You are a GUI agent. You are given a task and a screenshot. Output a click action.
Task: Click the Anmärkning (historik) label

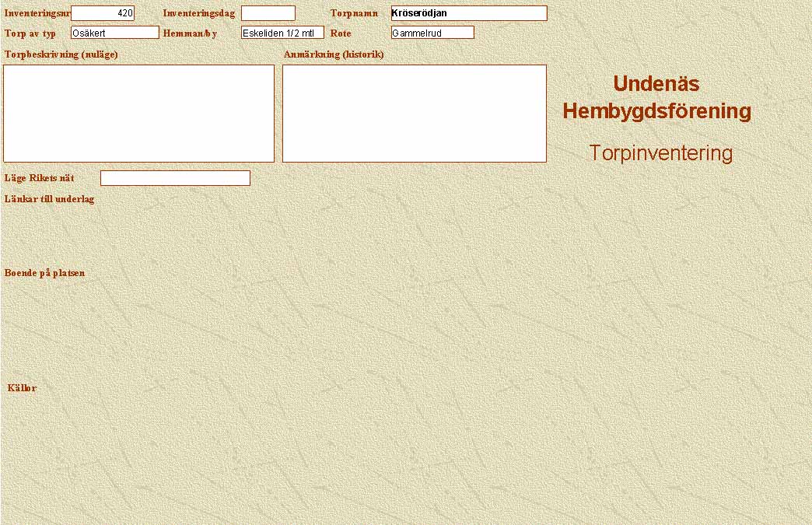pos(334,54)
